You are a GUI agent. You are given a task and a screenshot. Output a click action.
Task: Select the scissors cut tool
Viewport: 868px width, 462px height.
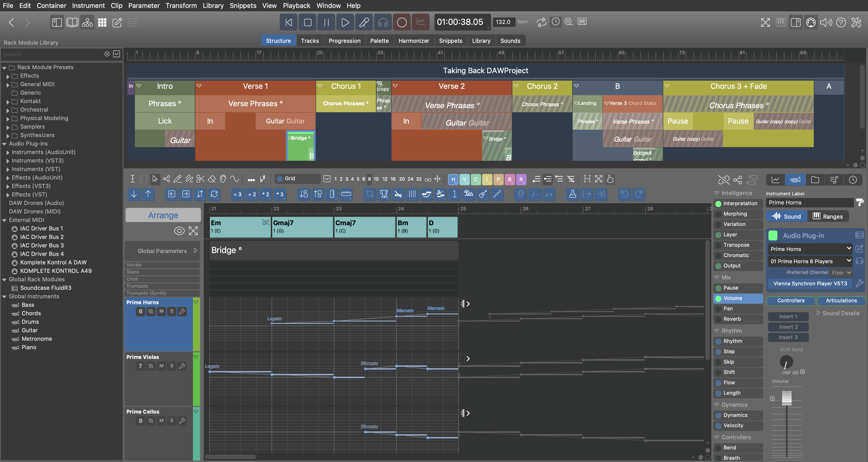click(200, 179)
